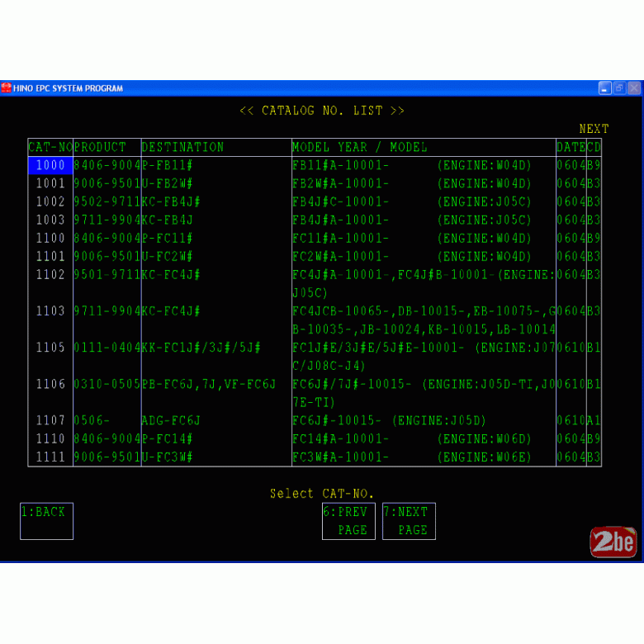Click destination U-FC2W#
This screenshot has width=644, height=644.
coord(167,256)
